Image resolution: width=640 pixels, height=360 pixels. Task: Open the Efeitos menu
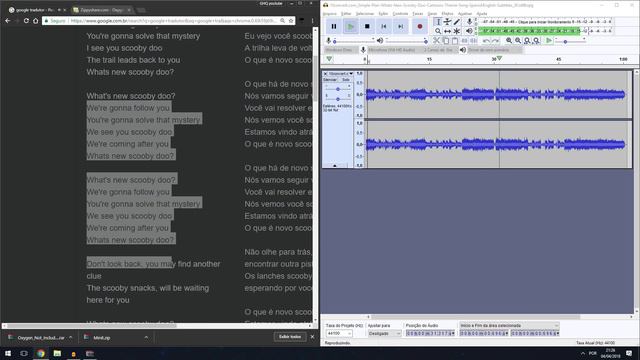(x=448, y=13)
